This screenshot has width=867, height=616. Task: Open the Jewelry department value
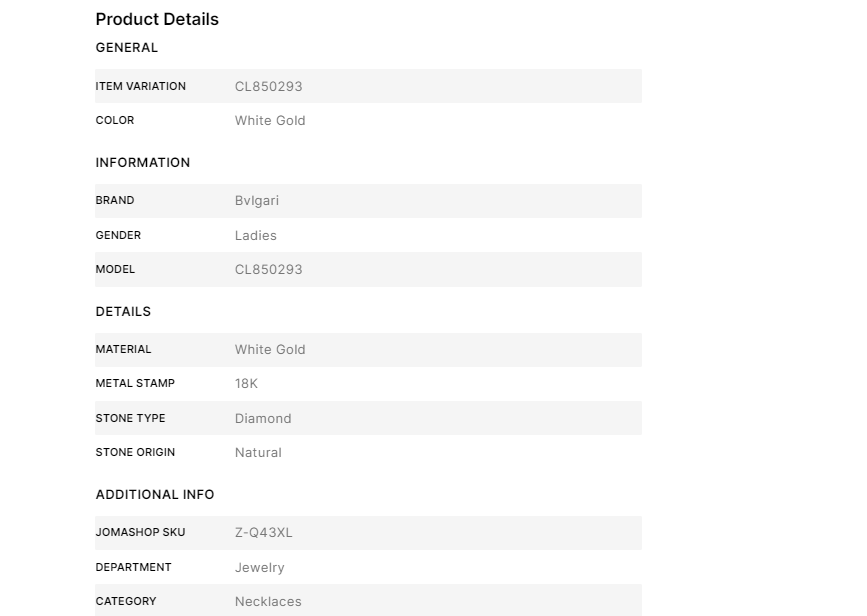(260, 568)
